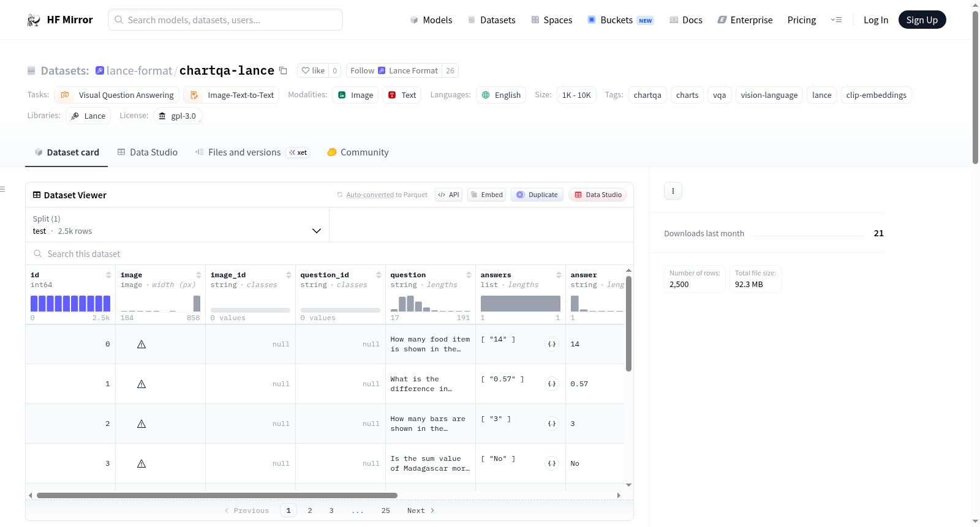Open the more navigation menu dropdown
The height and width of the screenshot is (527, 980).
[836, 20]
